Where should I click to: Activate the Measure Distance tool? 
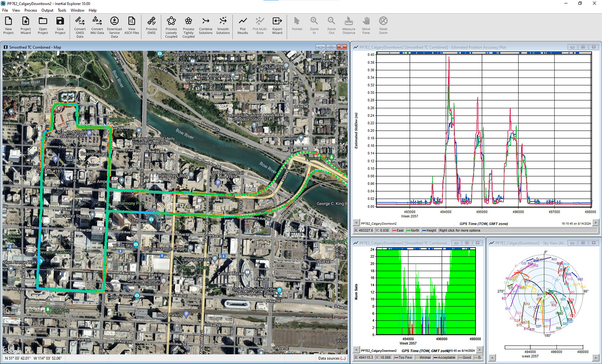[349, 25]
